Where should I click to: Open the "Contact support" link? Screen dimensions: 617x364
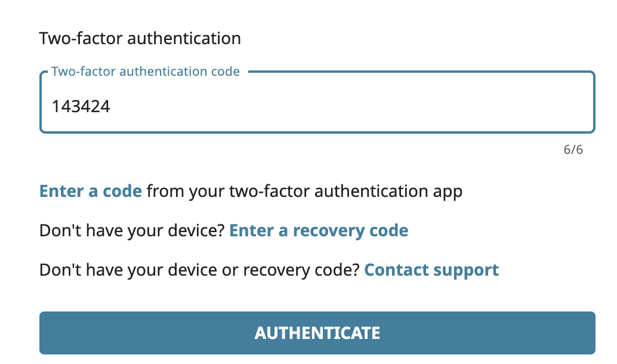[x=431, y=270]
